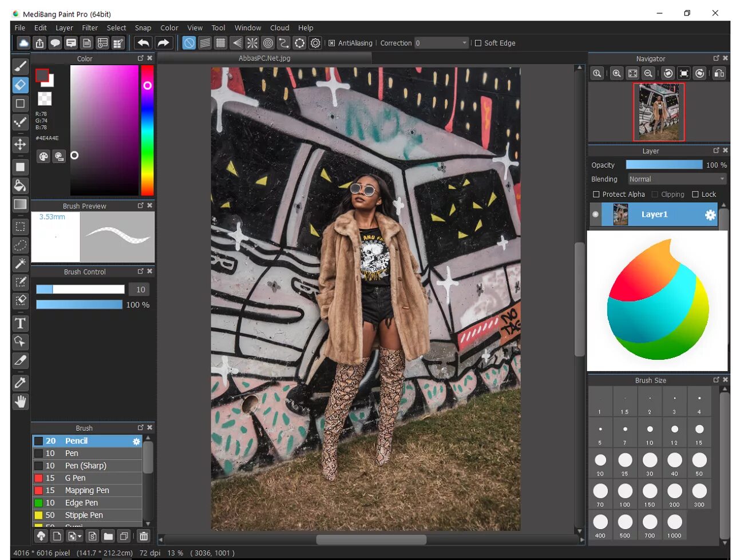Close the Brush panel
The height and width of the screenshot is (560, 744).
coord(150,427)
